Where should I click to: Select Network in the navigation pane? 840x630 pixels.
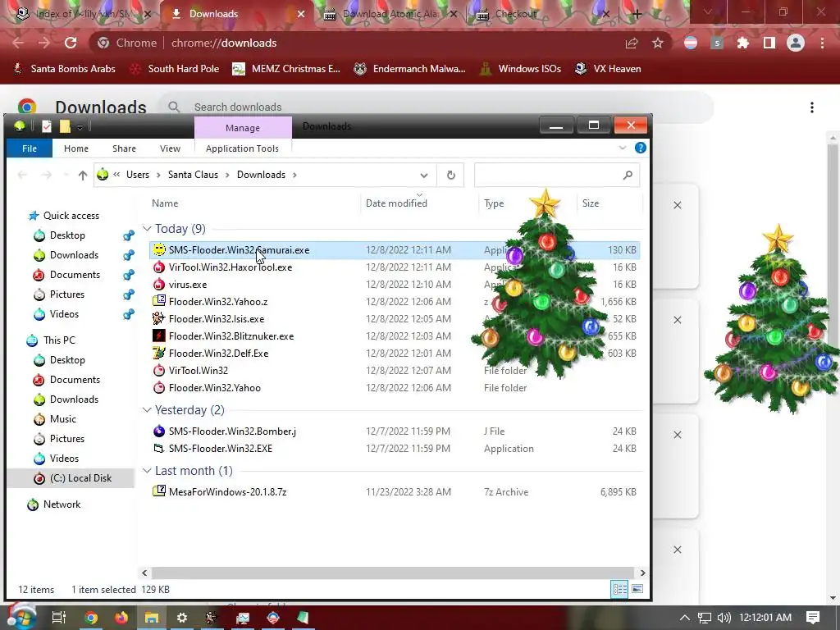coord(62,504)
